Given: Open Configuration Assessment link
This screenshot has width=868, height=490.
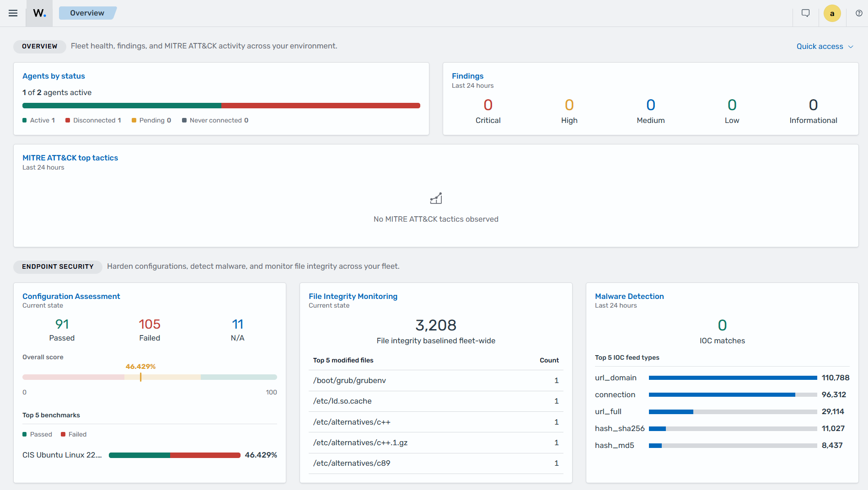Looking at the screenshot, I should point(71,296).
